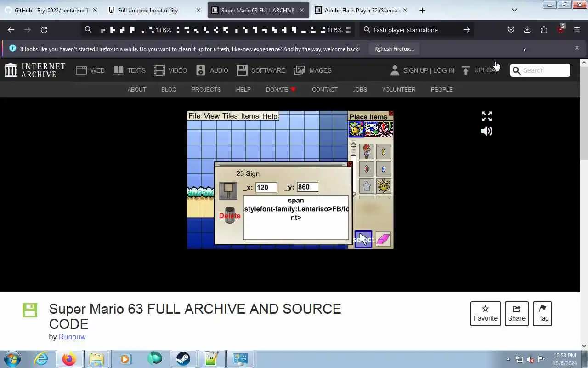Activate the pink eraser tool
This screenshot has height=368, width=588.
(x=383, y=239)
